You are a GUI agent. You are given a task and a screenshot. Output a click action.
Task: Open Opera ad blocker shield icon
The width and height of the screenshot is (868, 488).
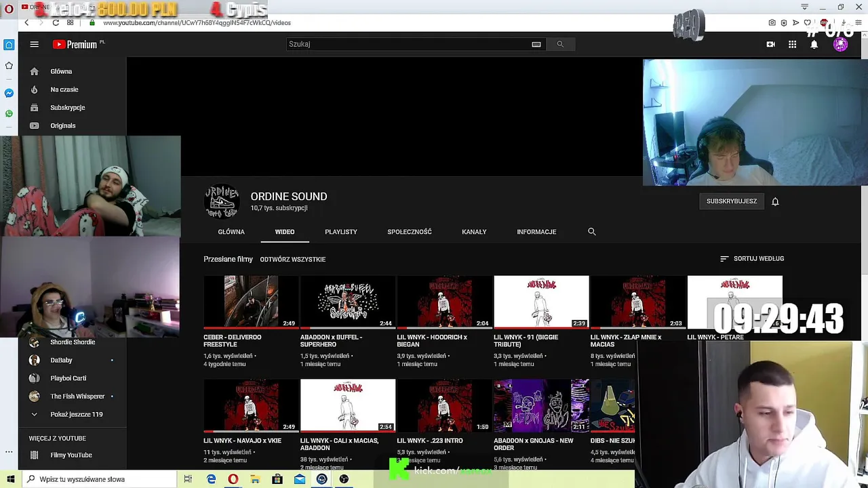(784, 22)
